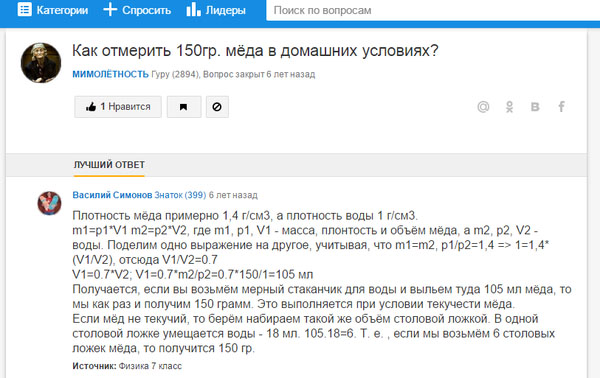Click the question title about 150гр. мёда
This screenshot has height=378, width=600.
tap(255, 51)
